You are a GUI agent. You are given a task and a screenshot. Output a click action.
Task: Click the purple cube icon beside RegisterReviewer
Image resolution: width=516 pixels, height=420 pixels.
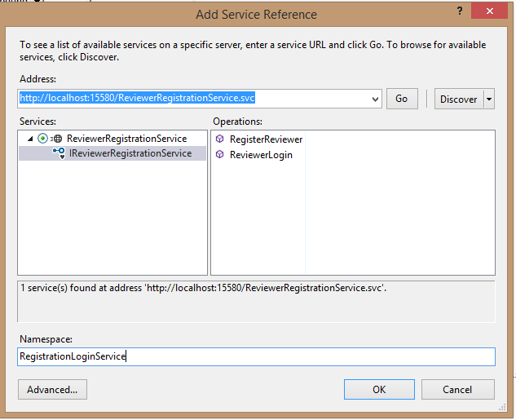[x=219, y=139]
